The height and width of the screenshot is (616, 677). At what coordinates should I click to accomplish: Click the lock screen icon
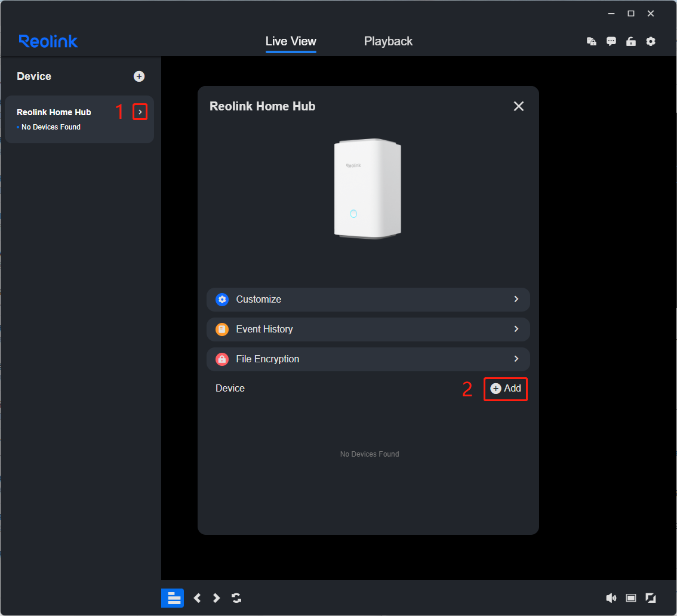coord(631,41)
